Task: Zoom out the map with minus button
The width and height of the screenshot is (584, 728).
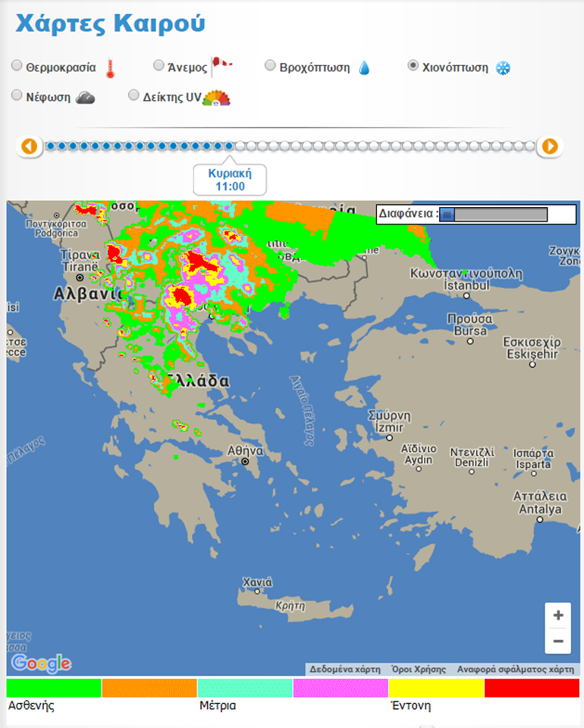Action: (x=558, y=641)
